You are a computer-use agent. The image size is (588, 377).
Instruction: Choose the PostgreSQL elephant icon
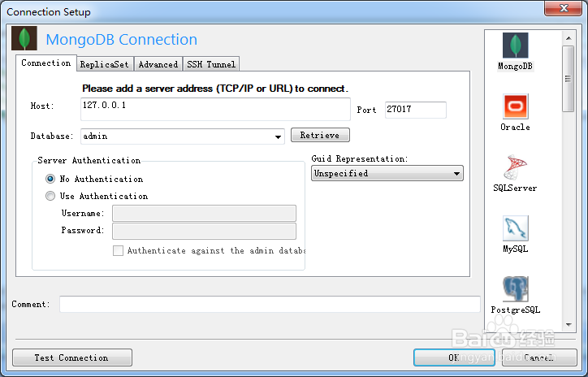click(515, 289)
